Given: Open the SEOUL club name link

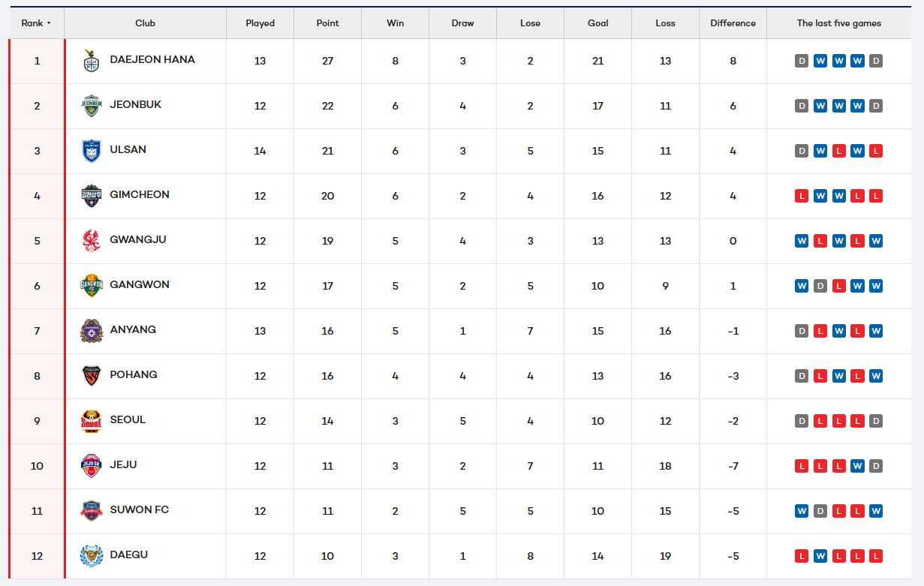Looking at the screenshot, I should tap(128, 419).
